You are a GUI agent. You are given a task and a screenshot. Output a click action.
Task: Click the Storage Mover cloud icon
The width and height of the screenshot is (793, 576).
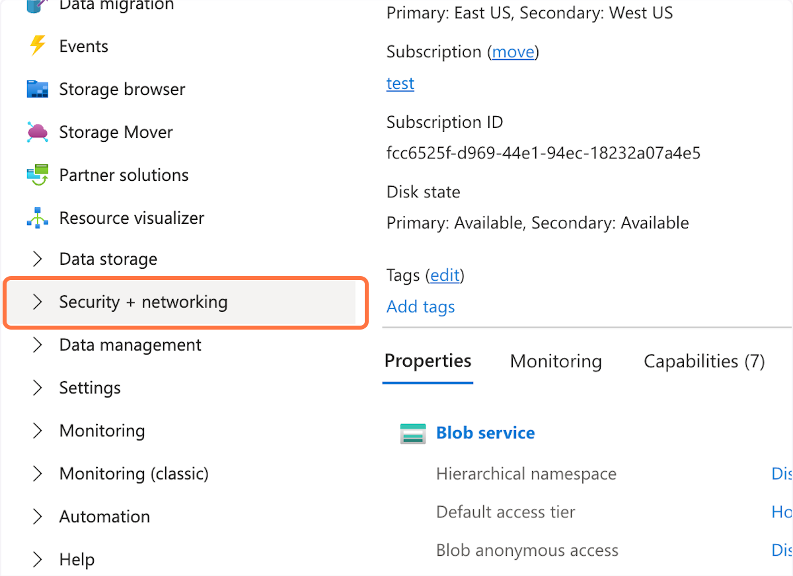point(38,132)
